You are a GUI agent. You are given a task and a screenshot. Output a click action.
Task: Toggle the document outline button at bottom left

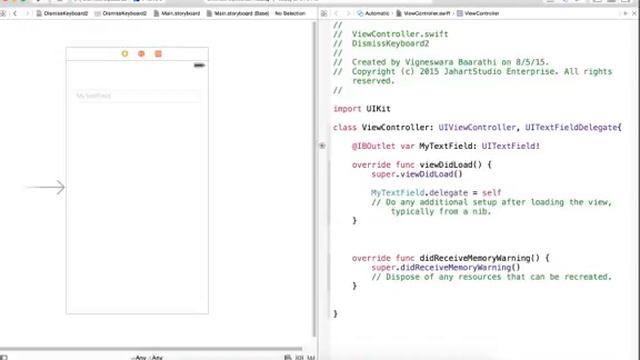[x=4, y=357]
